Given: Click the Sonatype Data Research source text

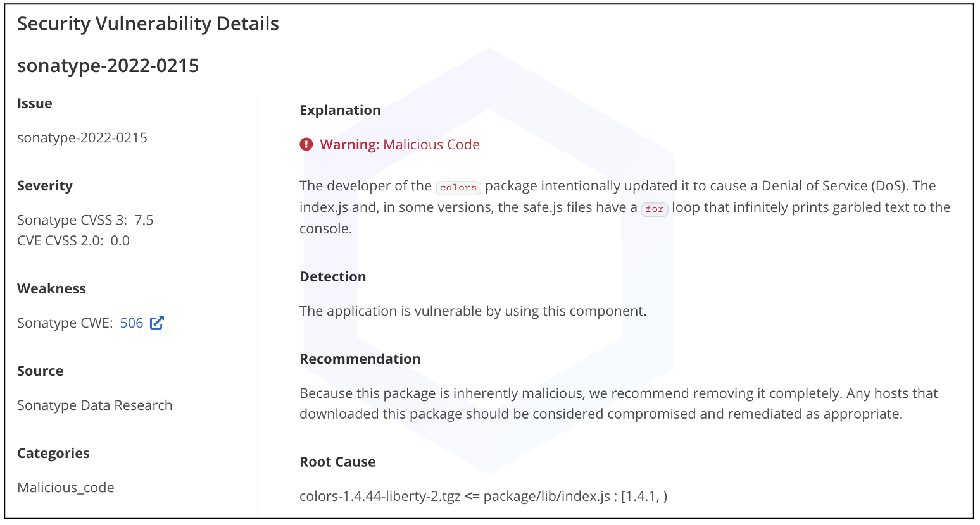Looking at the screenshot, I should click(x=95, y=405).
